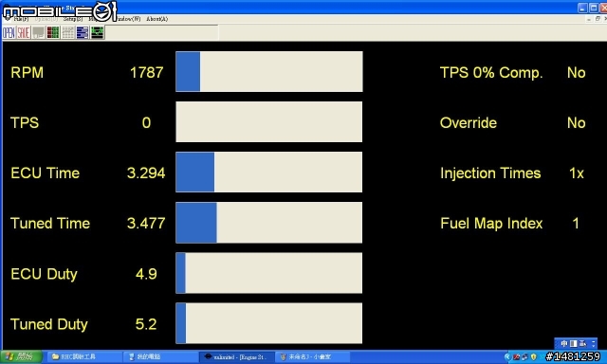Image resolution: width=607 pixels, height=364 pixels.
Task: Click the TPS 0% Comp. label
Action: point(491,73)
